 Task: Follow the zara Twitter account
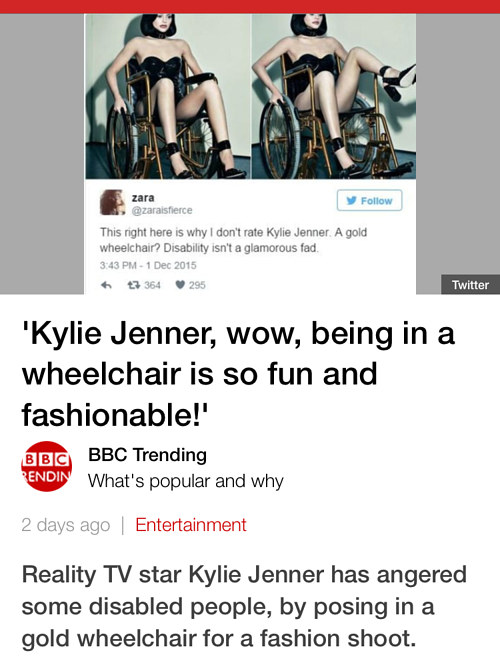pos(369,200)
